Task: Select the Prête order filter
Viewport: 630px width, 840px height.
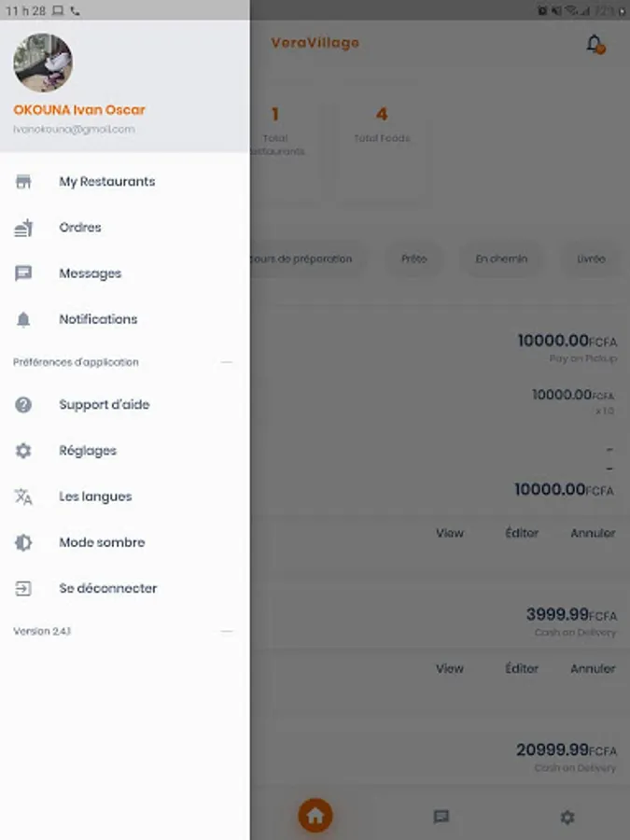Action: [413, 259]
